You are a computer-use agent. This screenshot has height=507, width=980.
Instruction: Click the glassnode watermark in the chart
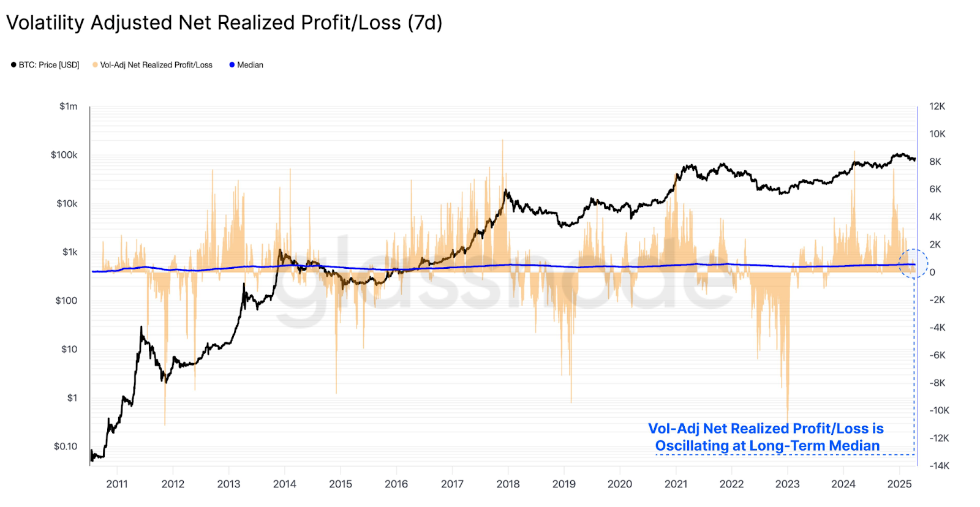tap(502, 282)
